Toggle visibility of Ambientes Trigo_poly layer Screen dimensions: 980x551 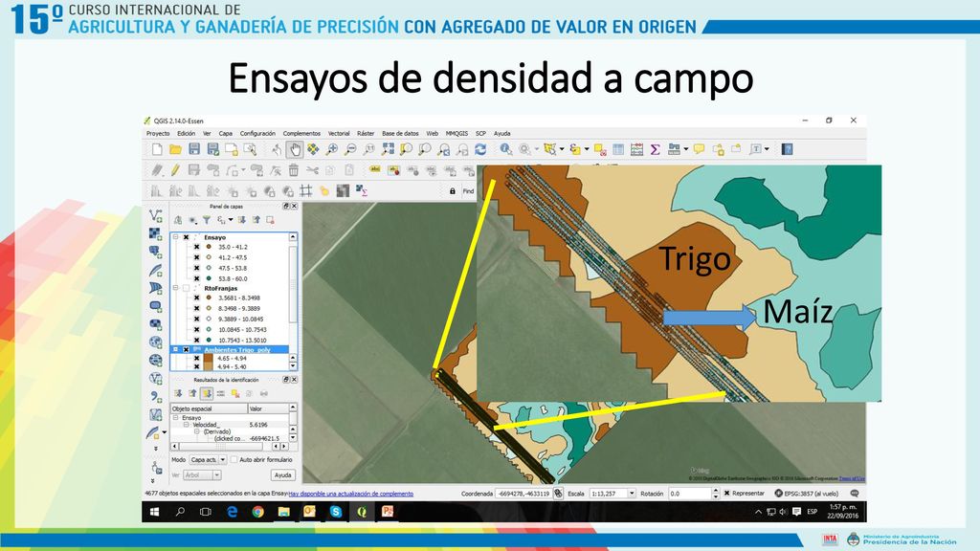[187, 350]
